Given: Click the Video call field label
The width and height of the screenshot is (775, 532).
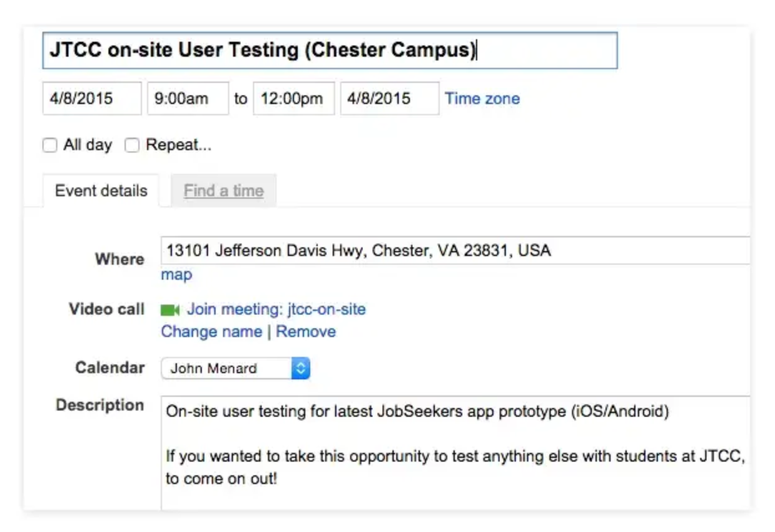Looking at the screenshot, I should click(x=107, y=310).
